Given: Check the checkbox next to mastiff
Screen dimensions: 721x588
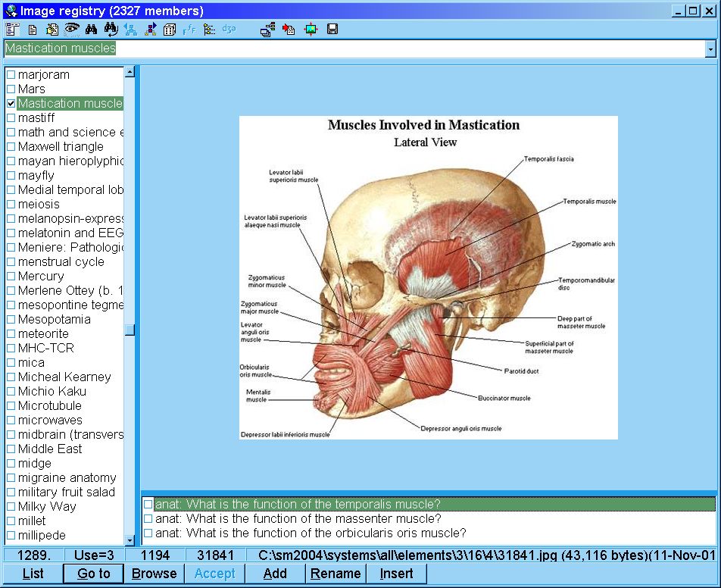Looking at the screenshot, I should [11, 117].
